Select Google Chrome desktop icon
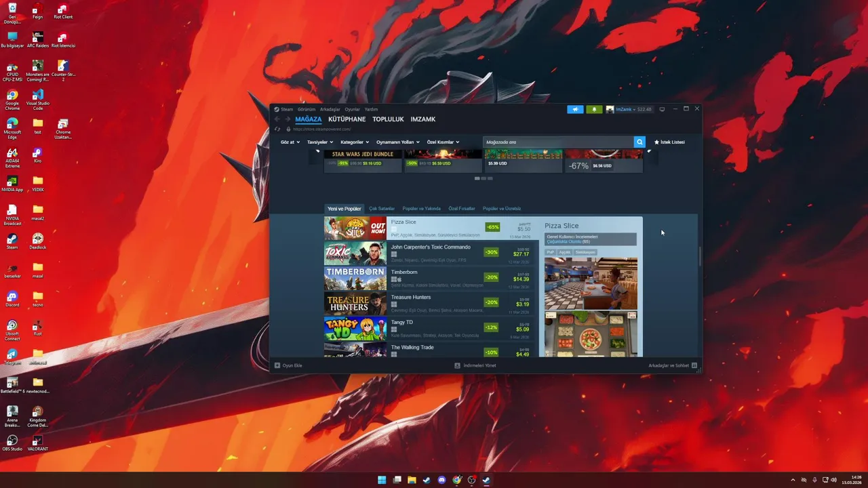The image size is (868, 488). (12, 99)
